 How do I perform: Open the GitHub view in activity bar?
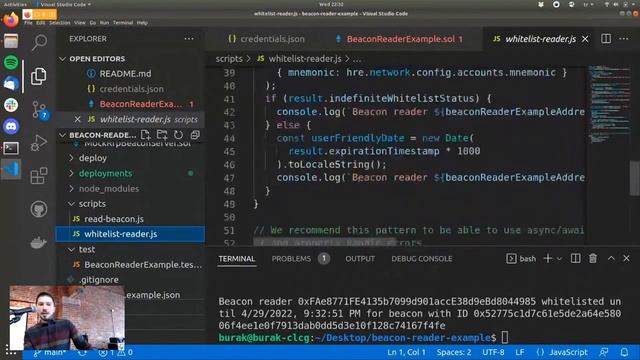point(39,209)
